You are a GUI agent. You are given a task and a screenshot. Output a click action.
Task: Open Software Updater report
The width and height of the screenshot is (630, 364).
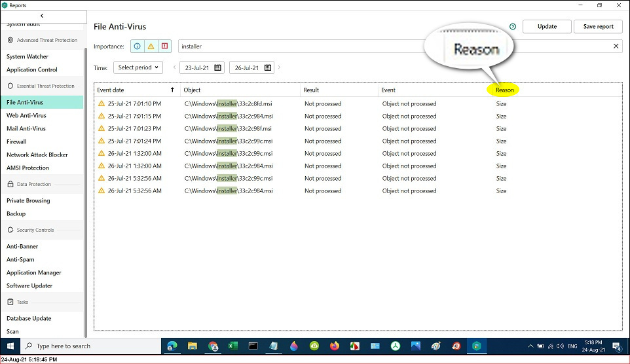(29, 285)
